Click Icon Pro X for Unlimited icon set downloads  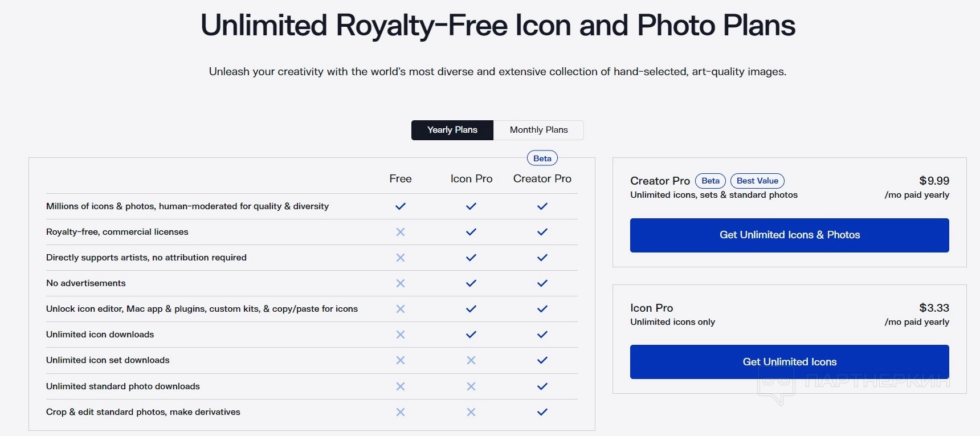(471, 360)
